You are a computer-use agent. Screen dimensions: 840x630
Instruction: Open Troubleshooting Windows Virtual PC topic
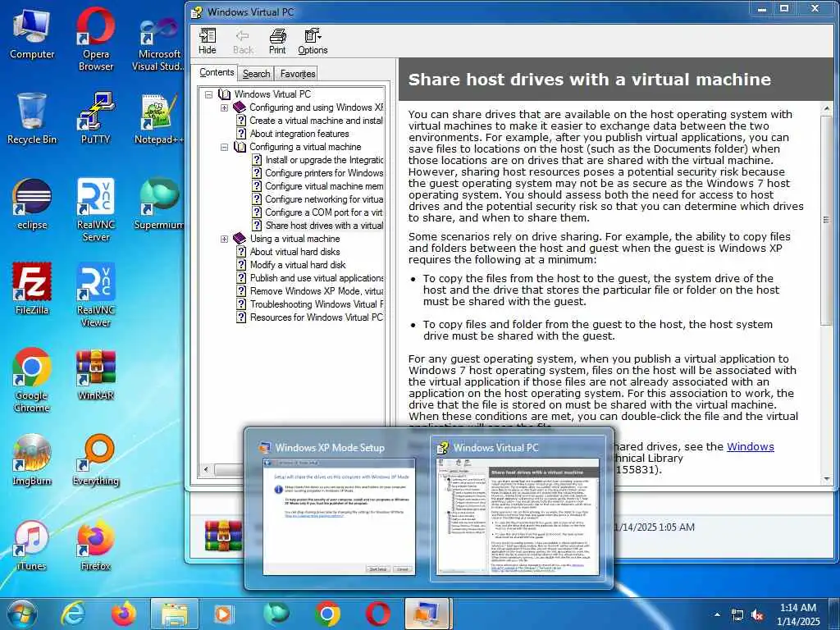tap(310, 304)
